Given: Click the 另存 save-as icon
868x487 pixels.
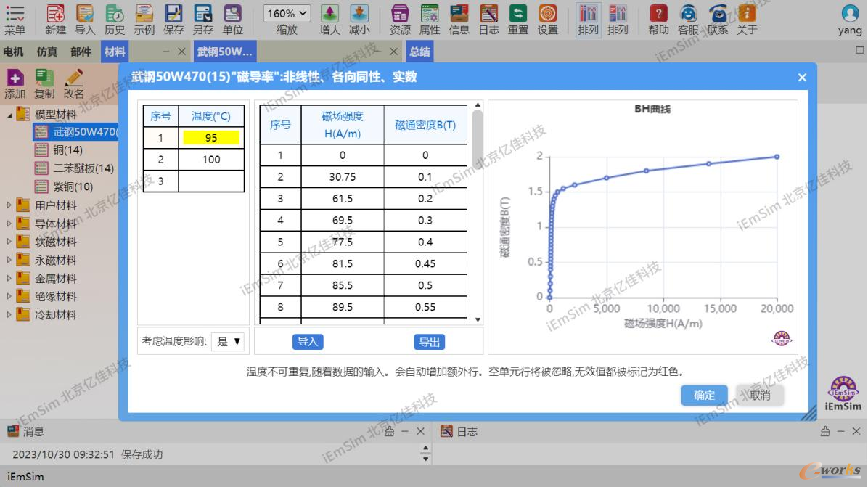Looking at the screenshot, I should tap(203, 20).
